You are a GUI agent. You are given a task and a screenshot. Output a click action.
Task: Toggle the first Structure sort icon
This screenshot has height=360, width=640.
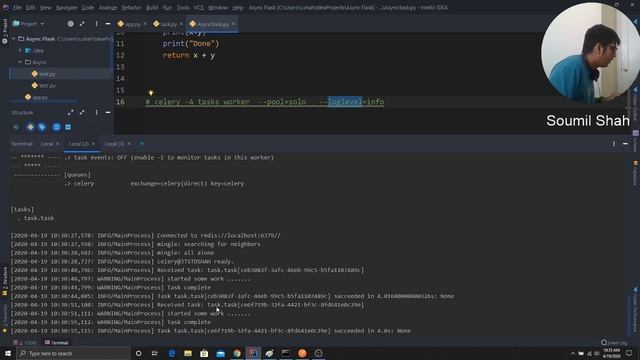(16, 127)
